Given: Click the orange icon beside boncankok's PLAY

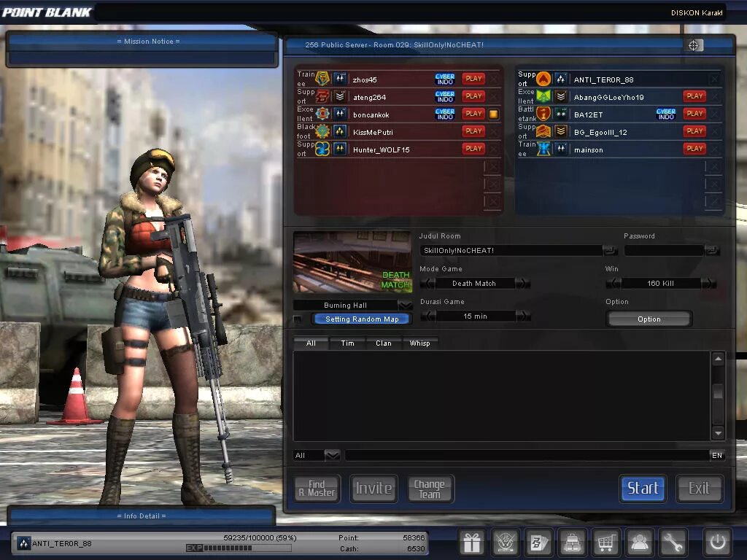Looking at the screenshot, I should click(494, 114).
